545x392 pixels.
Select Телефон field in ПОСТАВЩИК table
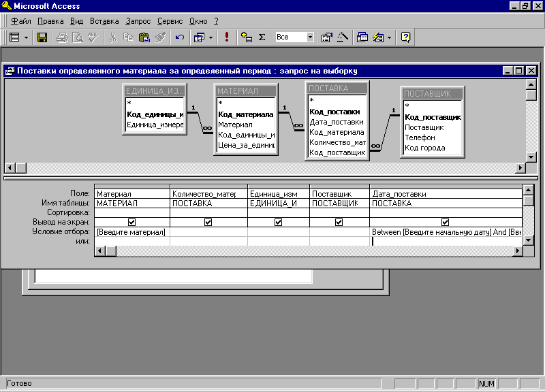[x=433, y=137]
